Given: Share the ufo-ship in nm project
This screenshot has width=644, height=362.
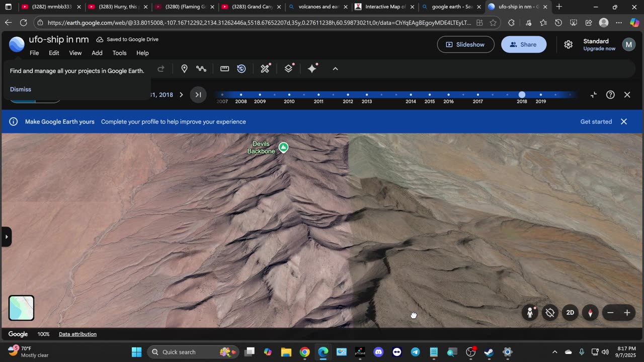Looking at the screenshot, I should [524, 45].
